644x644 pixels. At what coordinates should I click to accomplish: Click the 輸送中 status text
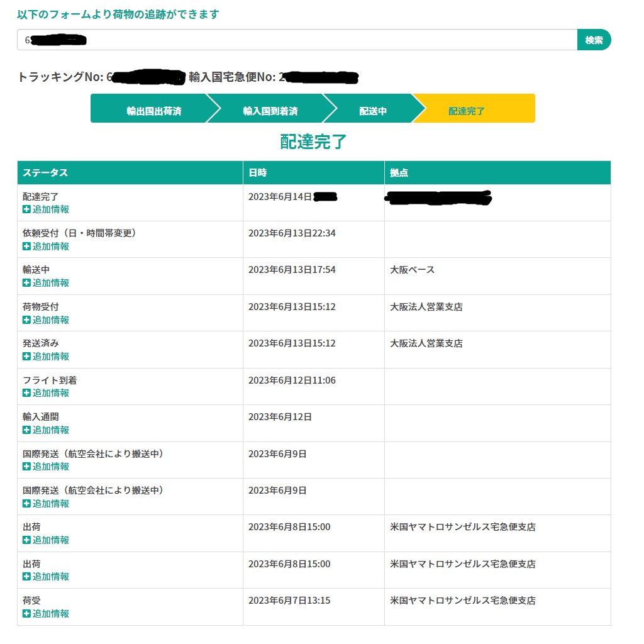(x=36, y=270)
